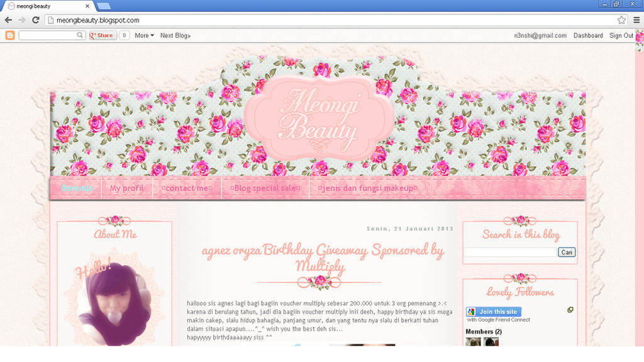Click the About Me heading

pos(115,234)
